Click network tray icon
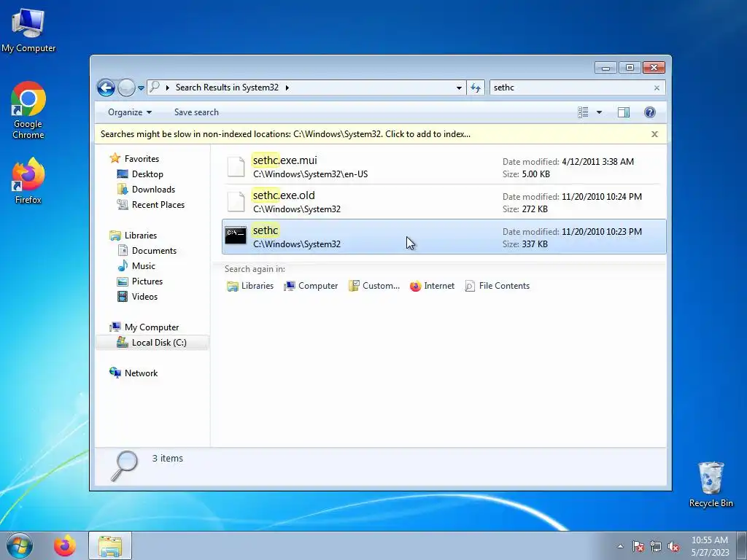The width and height of the screenshot is (747, 560). pyautogui.click(x=656, y=546)
